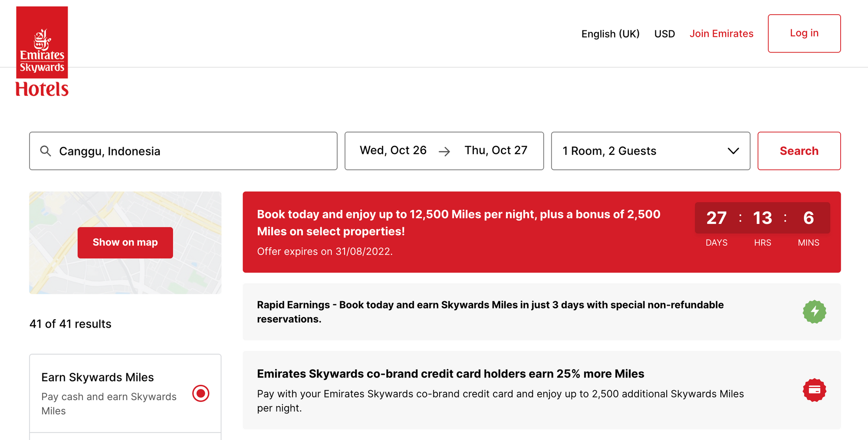Click the red Search button

799,151
